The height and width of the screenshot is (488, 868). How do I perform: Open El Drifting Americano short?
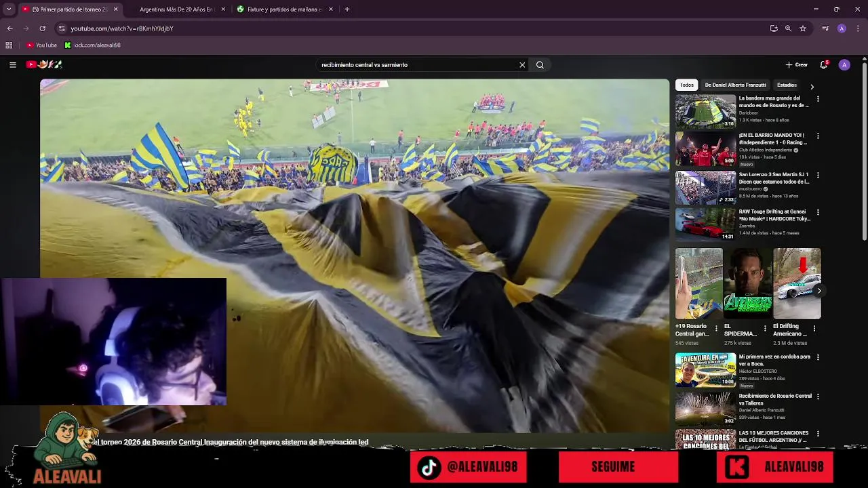click(x=797, y=283)
